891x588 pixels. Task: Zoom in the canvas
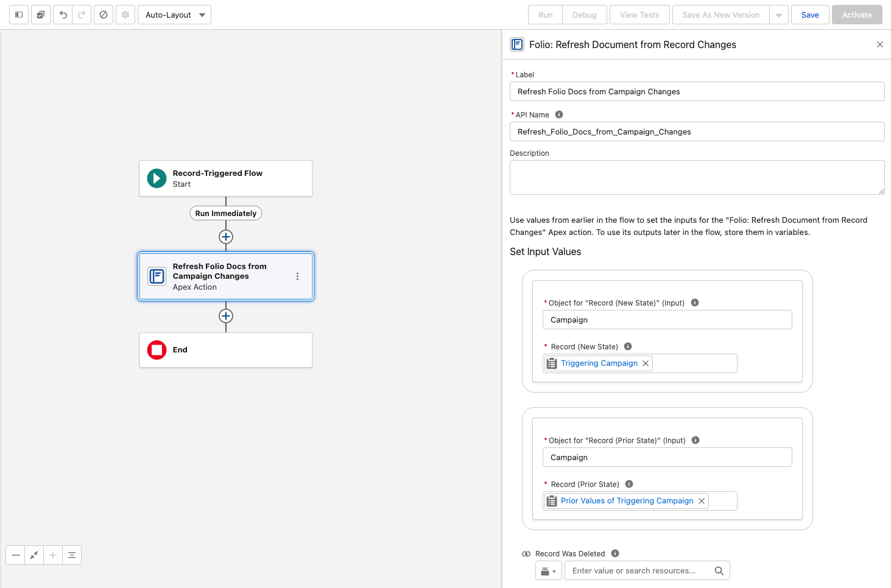53,555
